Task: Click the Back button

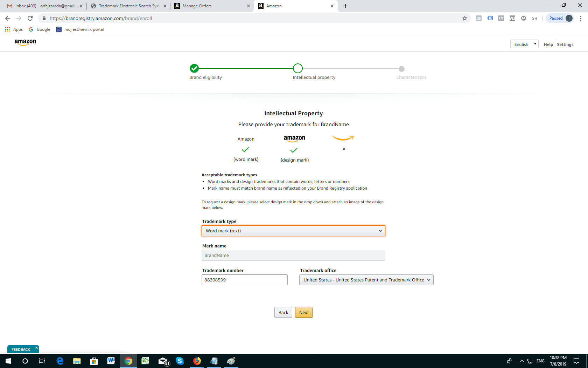Action: (x=283, y=313)
